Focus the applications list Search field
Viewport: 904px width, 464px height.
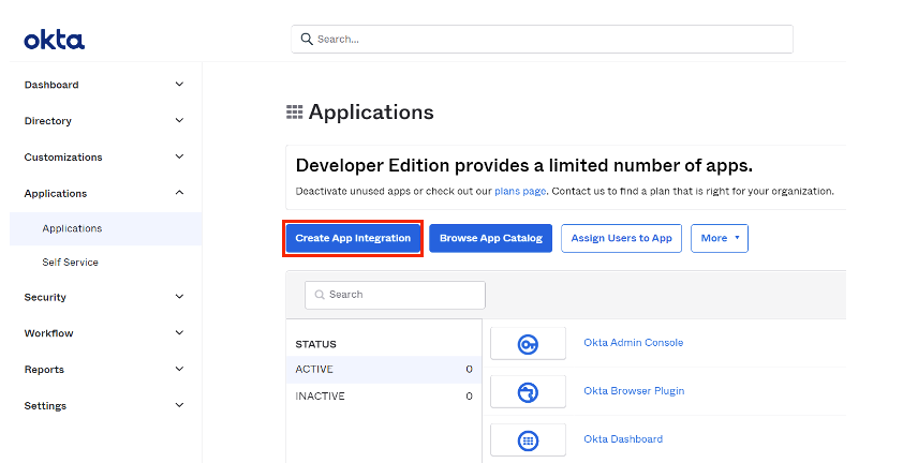coord(395,295)
